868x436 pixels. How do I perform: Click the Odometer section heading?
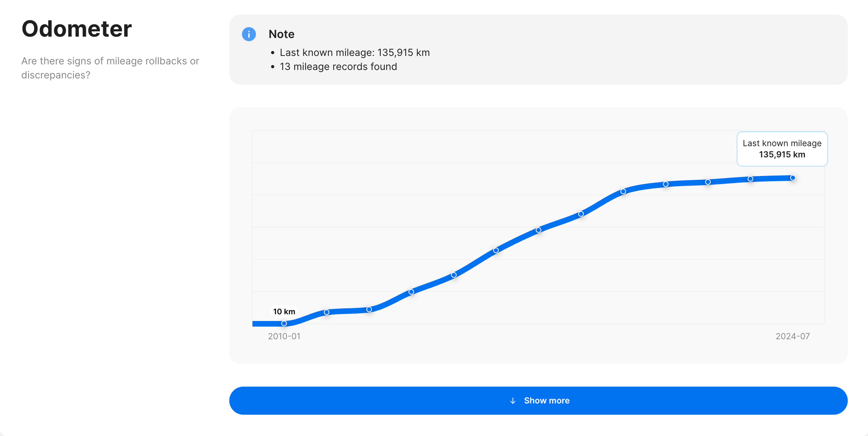76,29
